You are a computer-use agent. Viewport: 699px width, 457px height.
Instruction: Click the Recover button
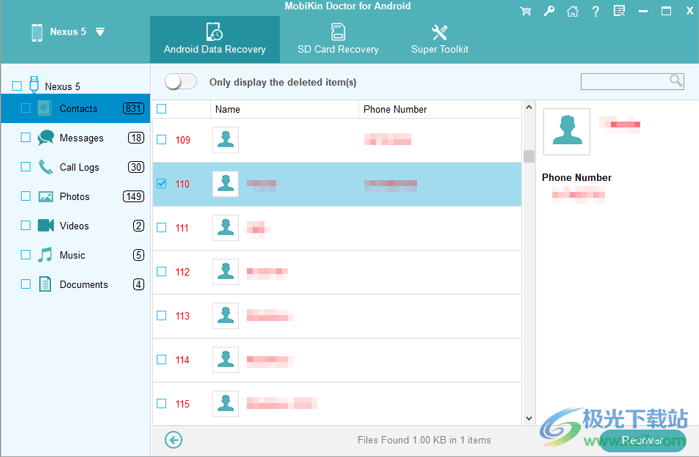click(642, 441)
